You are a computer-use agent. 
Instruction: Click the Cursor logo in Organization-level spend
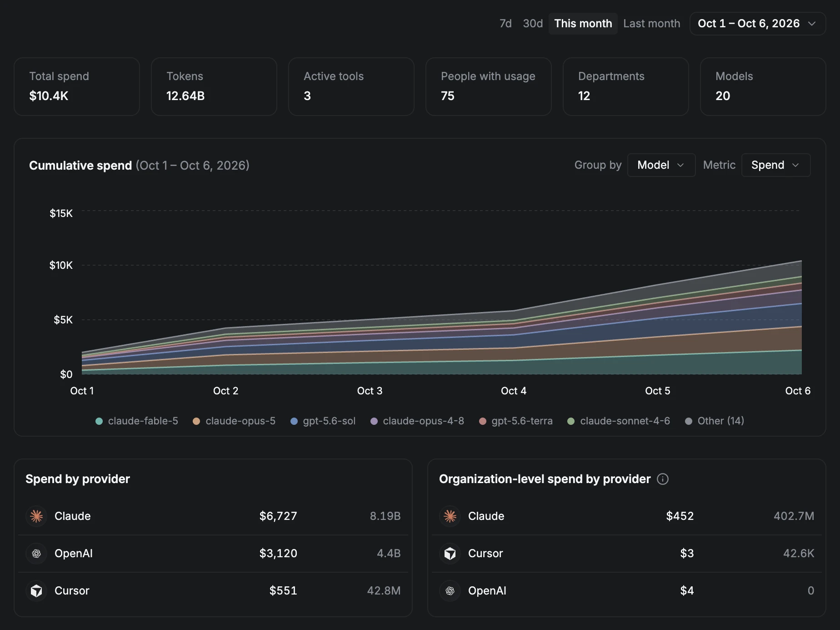(x=450, y=554)
